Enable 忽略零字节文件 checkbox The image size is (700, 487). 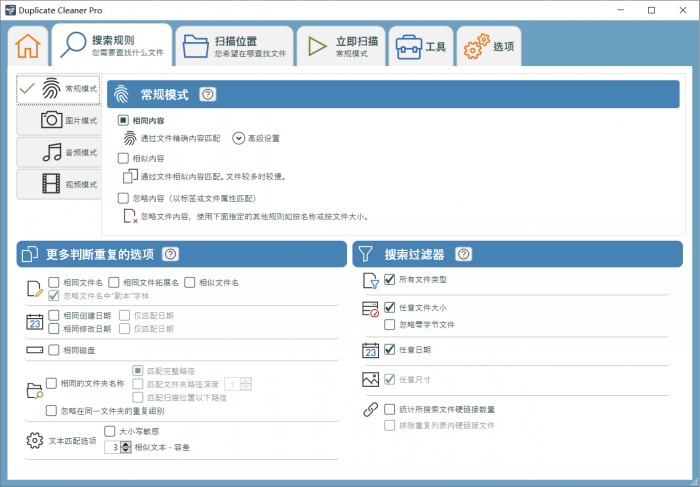tap(389, 324)
